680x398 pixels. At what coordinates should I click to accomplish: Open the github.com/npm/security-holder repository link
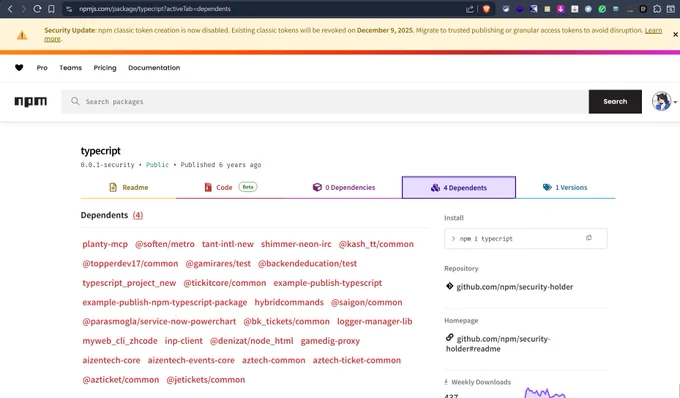pos(514,287)
